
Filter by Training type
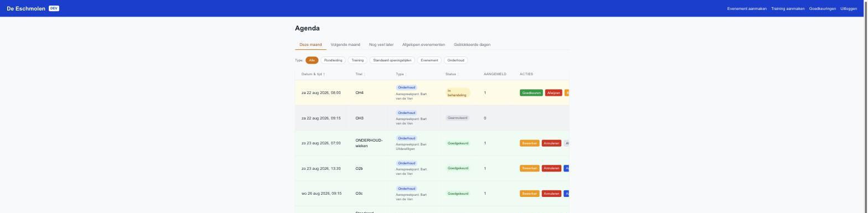pos(358,60)
